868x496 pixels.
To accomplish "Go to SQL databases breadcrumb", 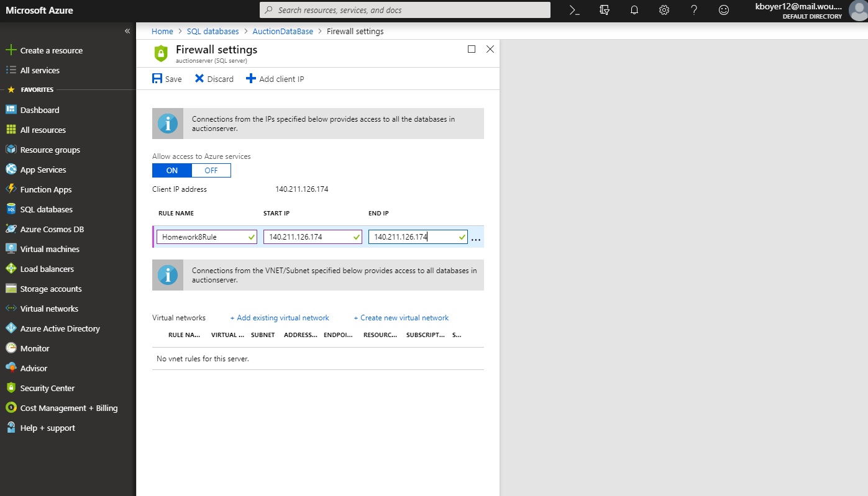I will click(212, 31).
